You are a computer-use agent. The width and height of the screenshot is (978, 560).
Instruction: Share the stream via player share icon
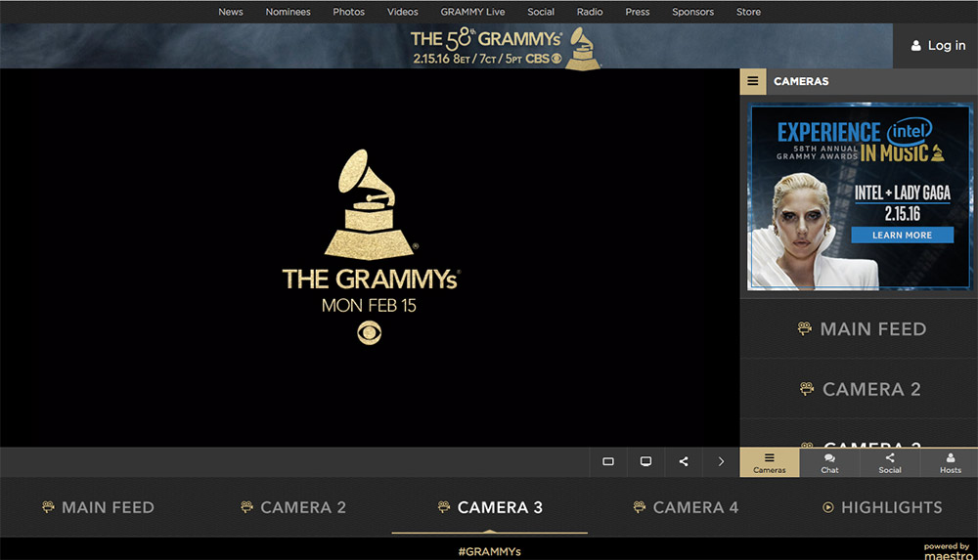[684, 461]
